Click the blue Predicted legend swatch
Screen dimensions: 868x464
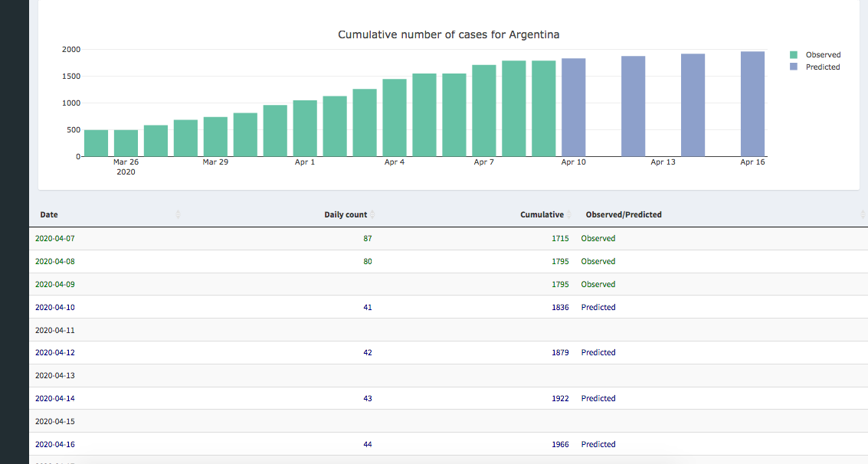(794, 67)
